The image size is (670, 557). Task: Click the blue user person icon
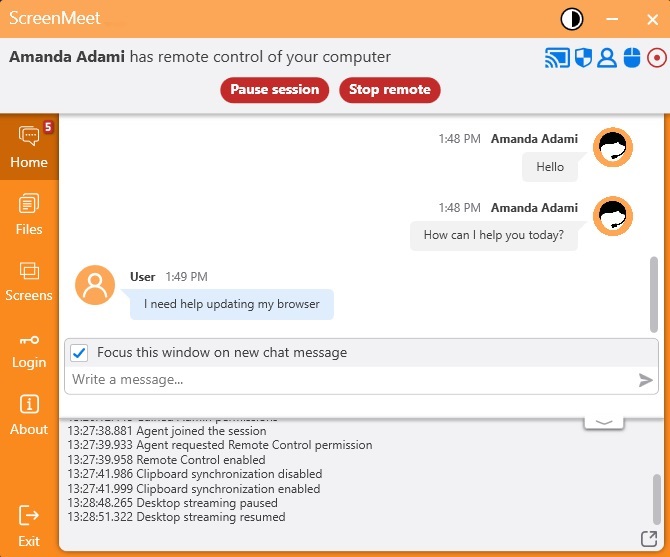607,58
